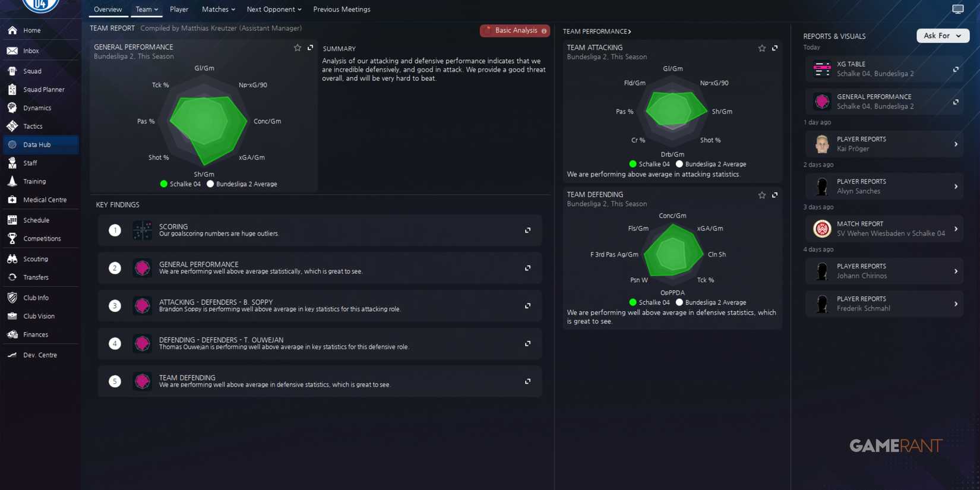The image size is (980, 490).
Task: Open xG Table report expand icon
Action: click(x=956, y=69)
